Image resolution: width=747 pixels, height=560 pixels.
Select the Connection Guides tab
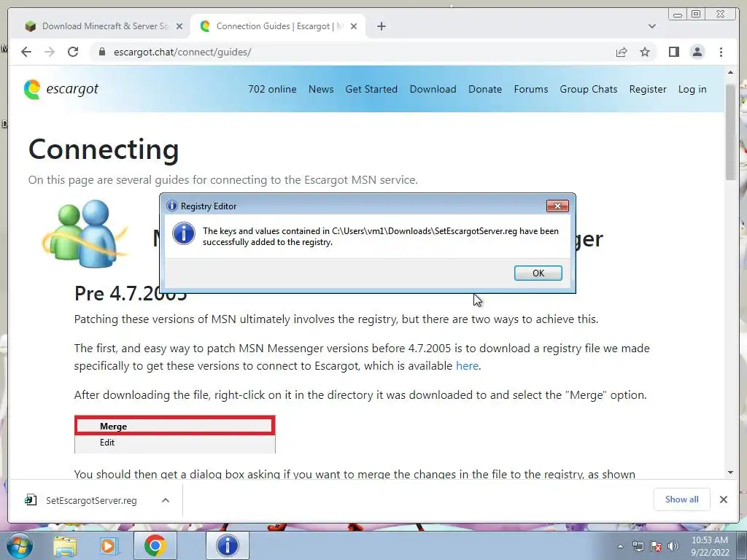point(279,26)
